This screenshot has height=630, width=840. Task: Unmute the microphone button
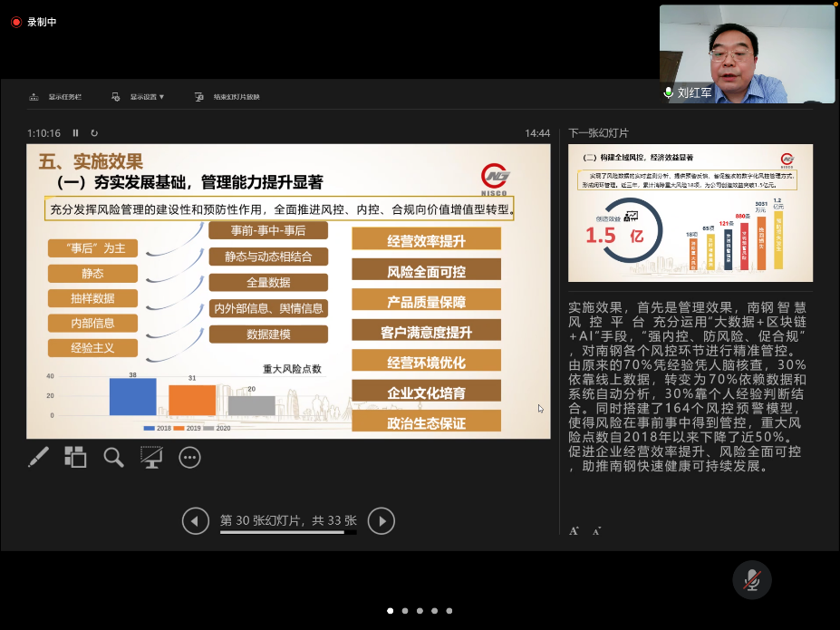pos(751,580)
